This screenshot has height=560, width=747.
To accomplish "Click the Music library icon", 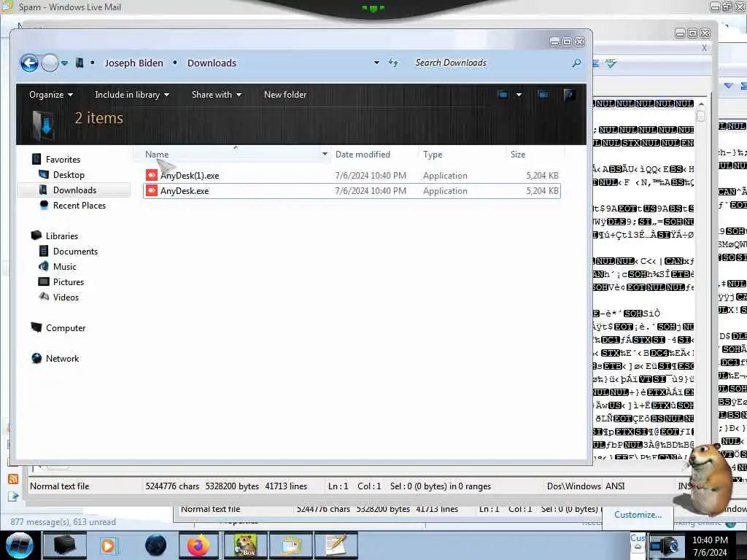I will (x=44, y=266).
